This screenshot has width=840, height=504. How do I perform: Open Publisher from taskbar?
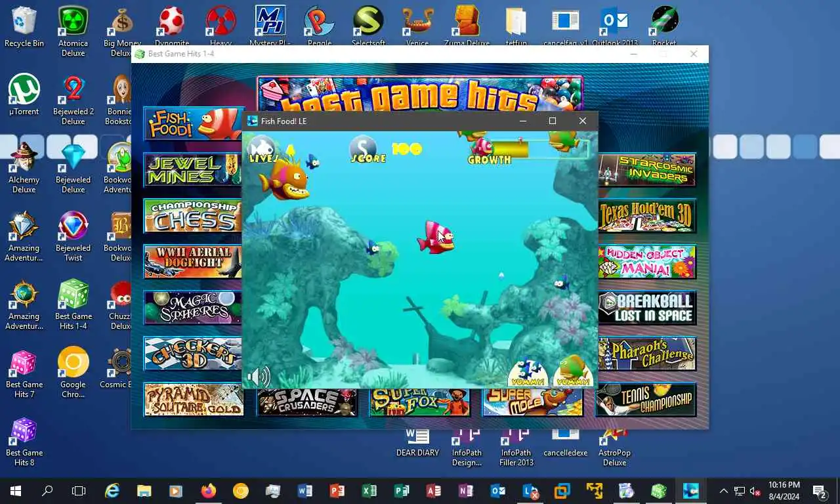tap(401, 491)
